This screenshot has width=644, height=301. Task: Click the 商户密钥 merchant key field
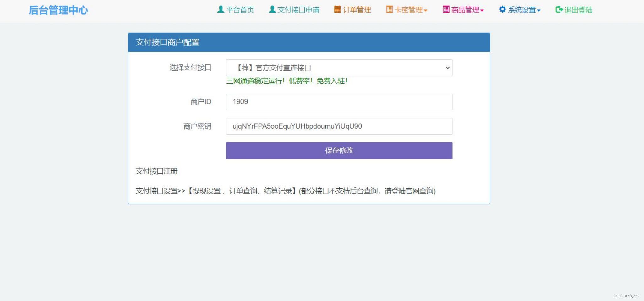tap(339, 126)
